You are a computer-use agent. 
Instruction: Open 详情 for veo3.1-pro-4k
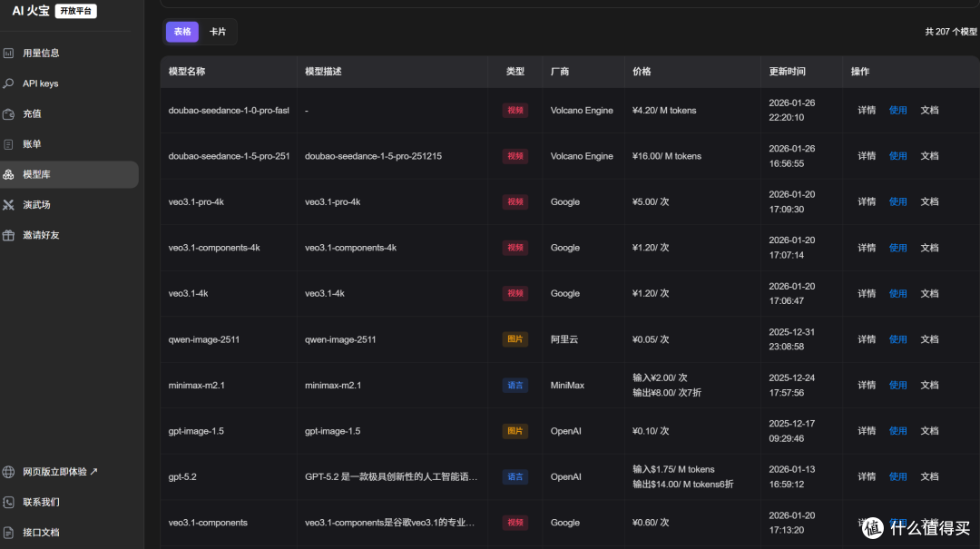click(867, 202)
